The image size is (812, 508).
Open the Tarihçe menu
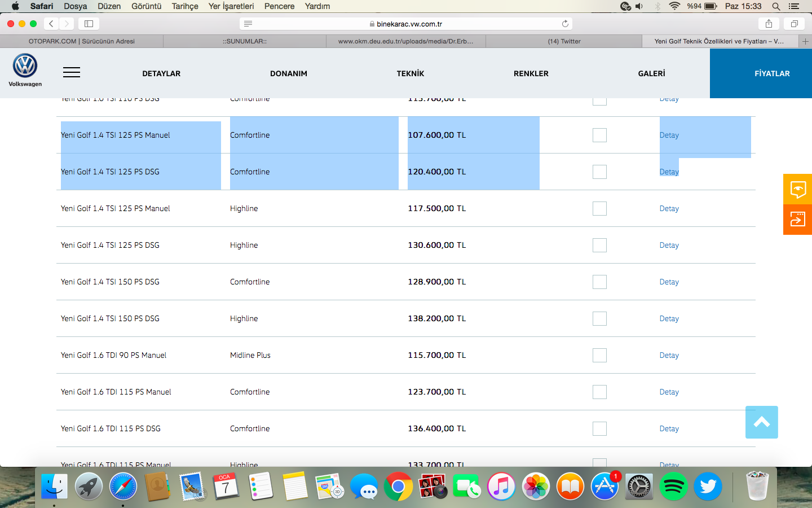[x=185, y=6]
